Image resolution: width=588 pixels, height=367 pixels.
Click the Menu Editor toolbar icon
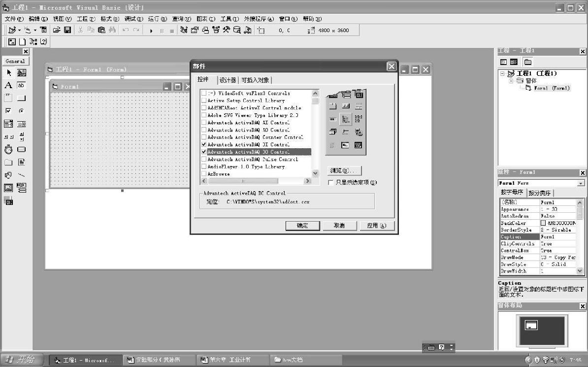point(43,30)
